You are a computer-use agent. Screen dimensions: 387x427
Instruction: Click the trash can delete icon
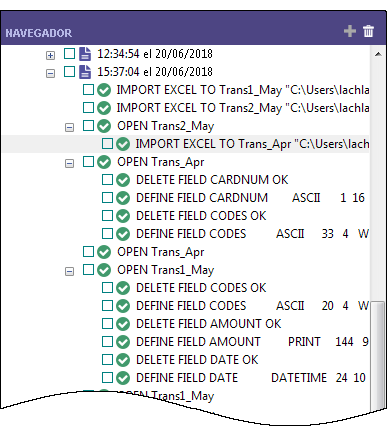[368, 31]
